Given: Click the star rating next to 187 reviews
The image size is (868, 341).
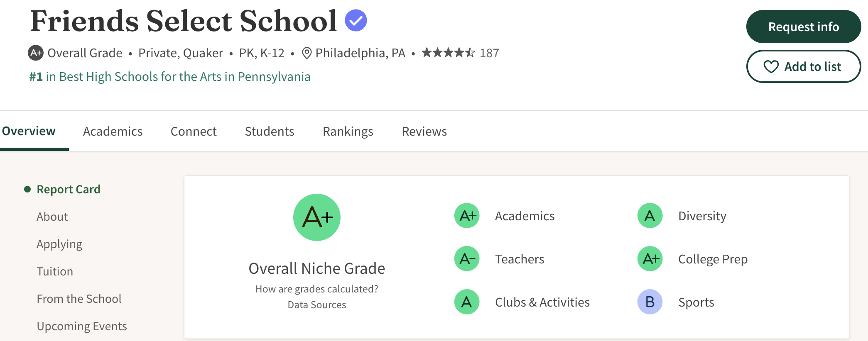Looking at the screenshot, I should pyautogui.click(x=448, y=53).
